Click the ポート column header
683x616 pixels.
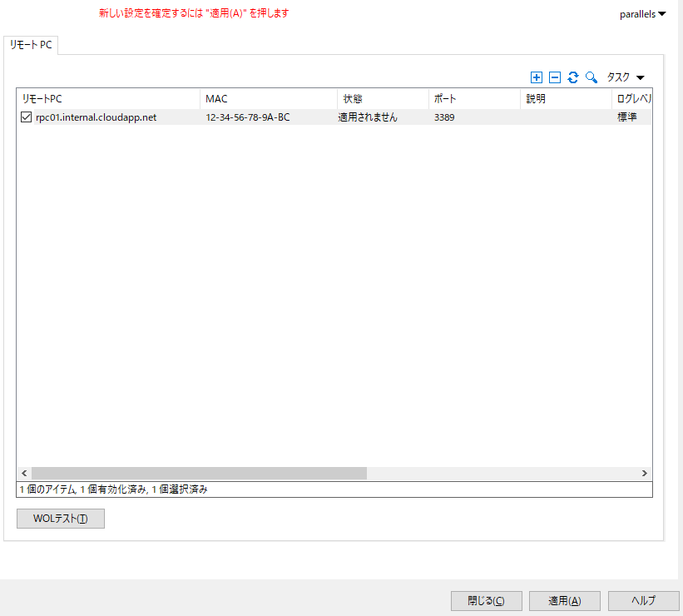click(x=474, y=99)
